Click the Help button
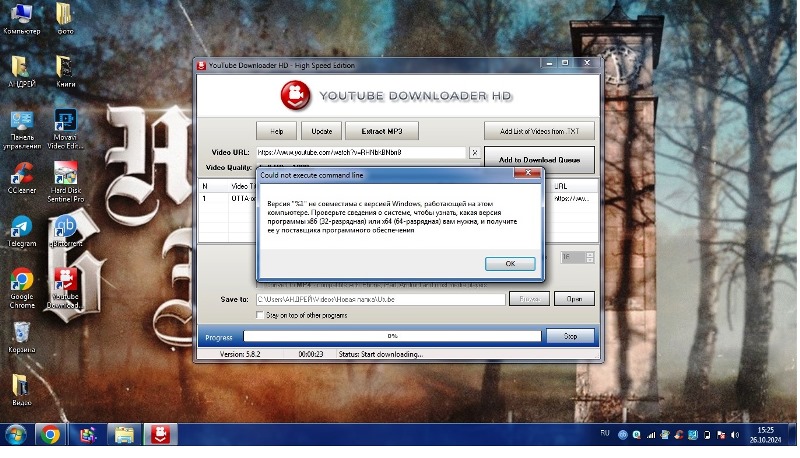 tap(276, 131)
